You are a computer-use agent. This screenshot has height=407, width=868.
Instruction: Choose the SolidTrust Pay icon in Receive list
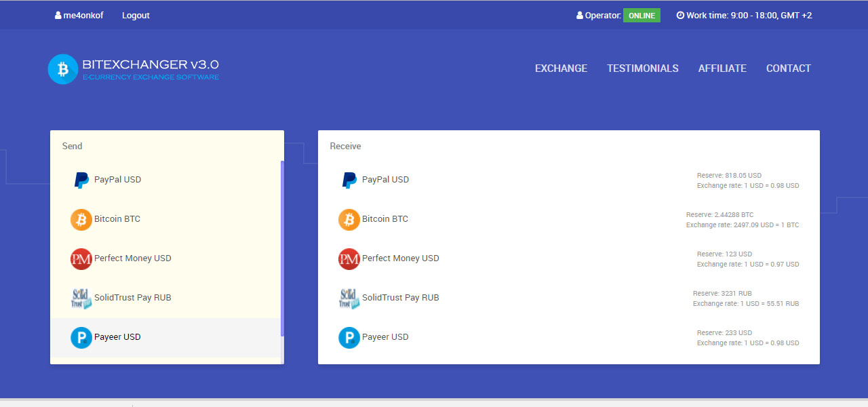349,298
